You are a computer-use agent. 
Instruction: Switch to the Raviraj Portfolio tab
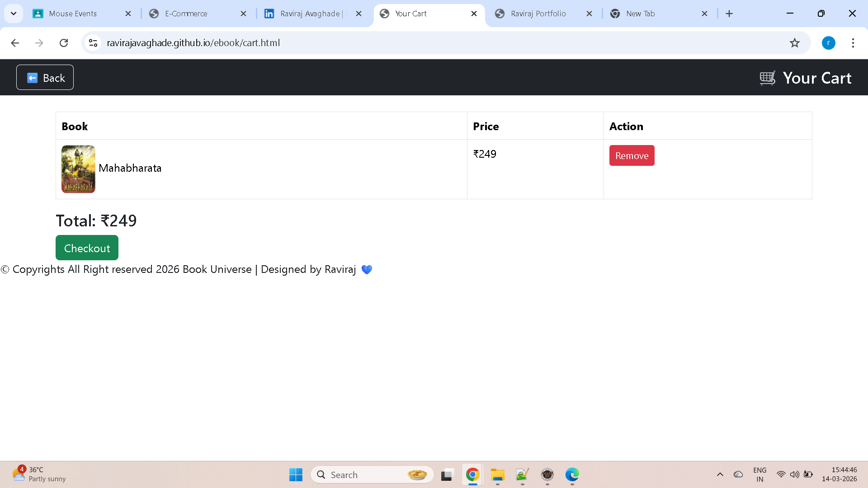tap(538, 14)
